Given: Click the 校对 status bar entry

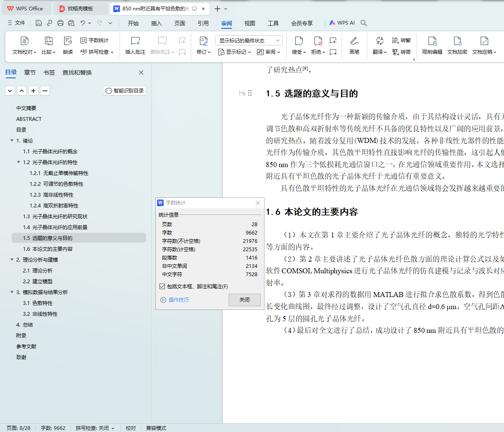Looking at the screenshot, I should click(131, 428).
